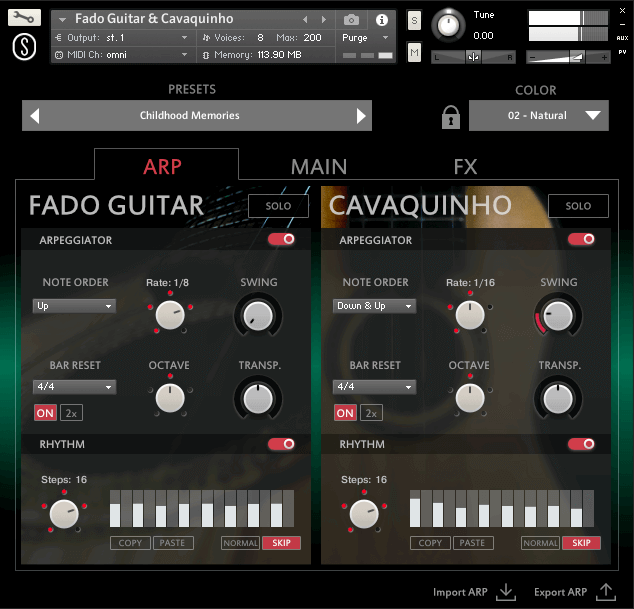Open Cavaquinho Note Order dropdown (Down & Up)
Viewport: 634px width, 609px height.
point(374,306)
